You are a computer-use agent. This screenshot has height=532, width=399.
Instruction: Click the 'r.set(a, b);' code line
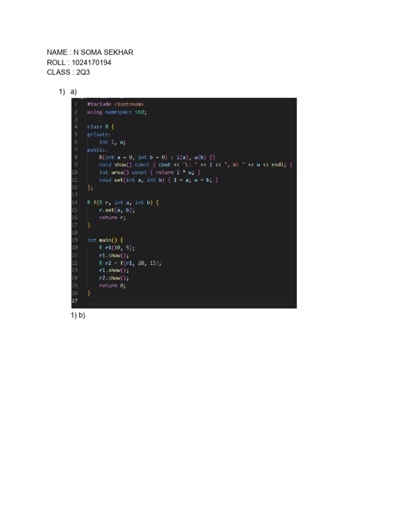point(117,210)
